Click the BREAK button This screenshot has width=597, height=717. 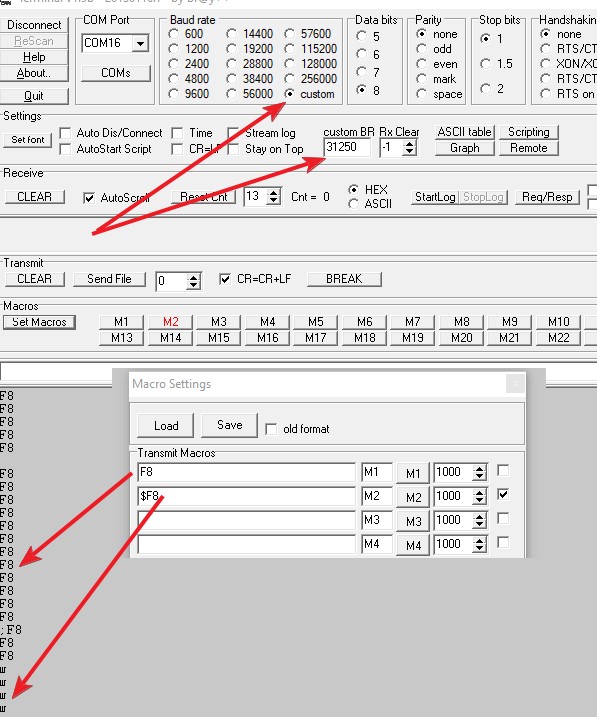pyautogui.click(x=344, y=279)
